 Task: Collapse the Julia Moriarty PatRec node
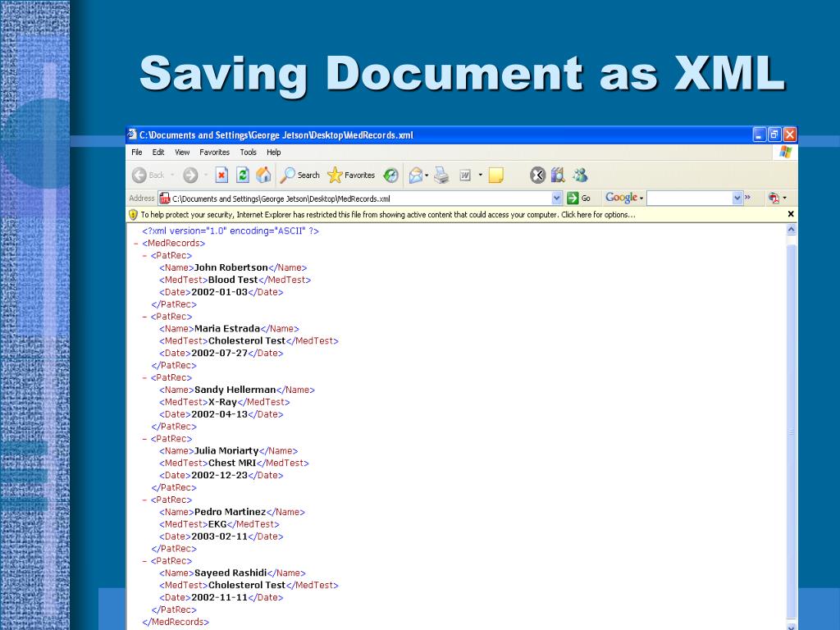144,440
